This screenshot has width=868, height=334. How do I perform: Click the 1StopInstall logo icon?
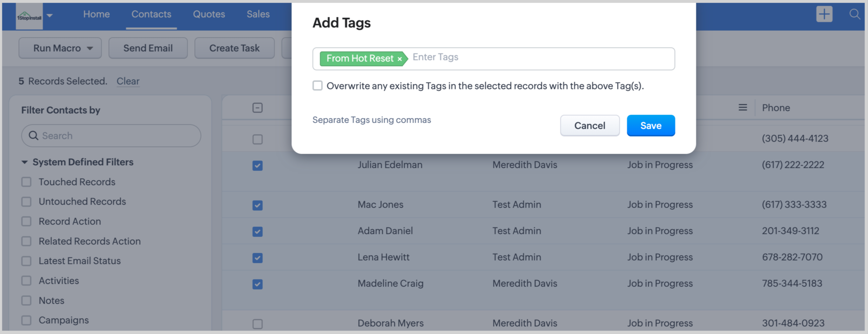coord(29,16)
